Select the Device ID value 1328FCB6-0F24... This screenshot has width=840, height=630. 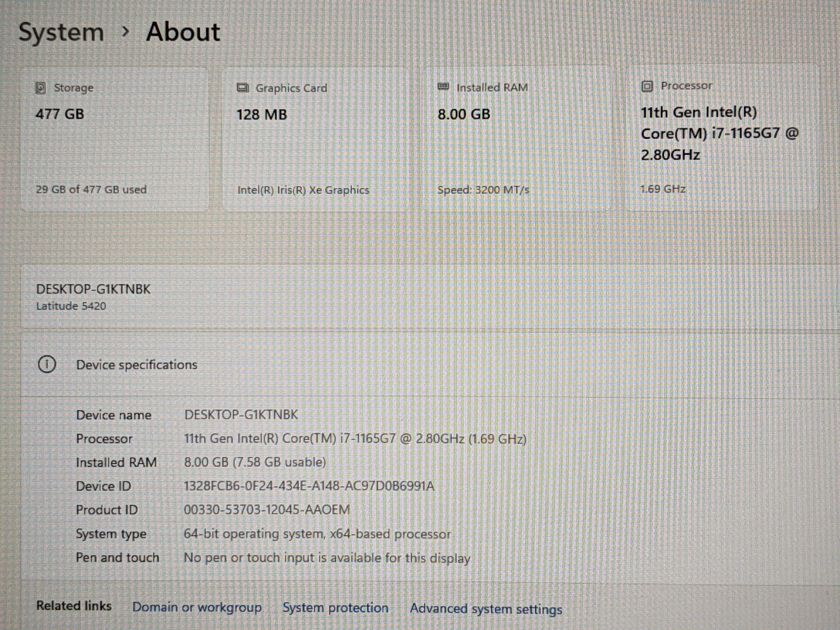(309, 486)
